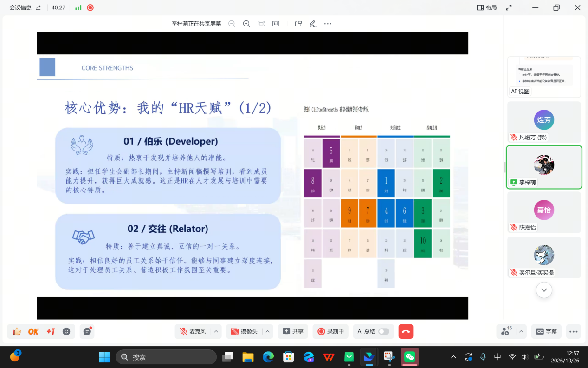This screenshot has height=368, width=588.
Task: Toggle the AI 总结 switch
Action: pos(384,331)
